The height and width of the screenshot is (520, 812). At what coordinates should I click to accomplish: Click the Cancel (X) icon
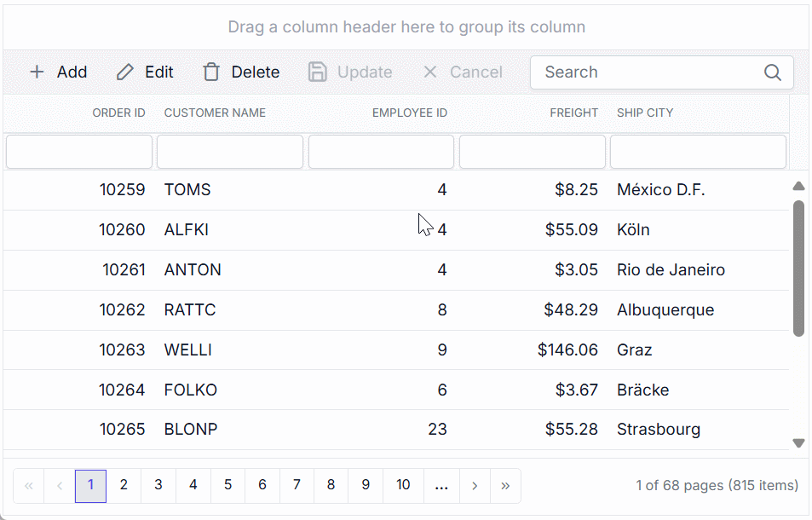429,72
